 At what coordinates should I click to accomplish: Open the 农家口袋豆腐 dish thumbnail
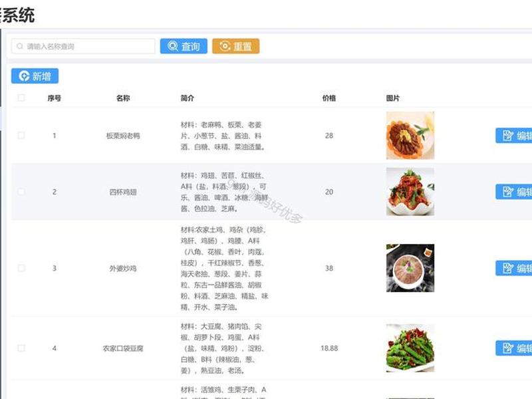pos(410,348)
